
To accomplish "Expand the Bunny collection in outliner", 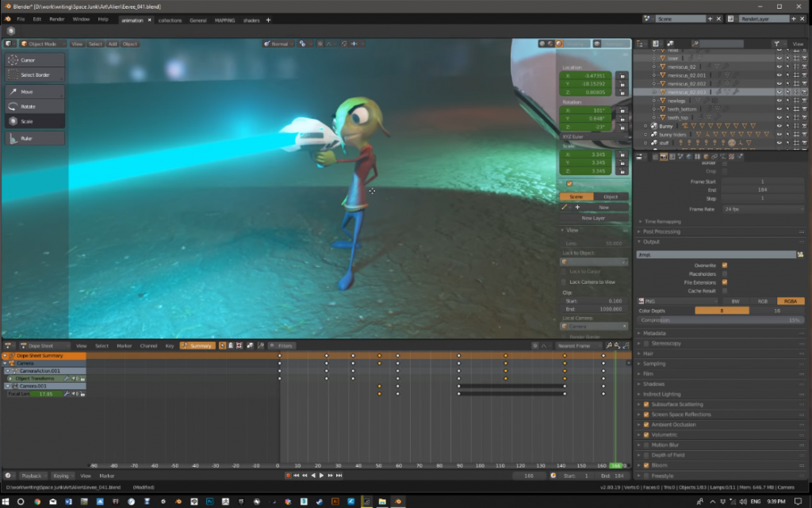I will [x=645, y=126].
